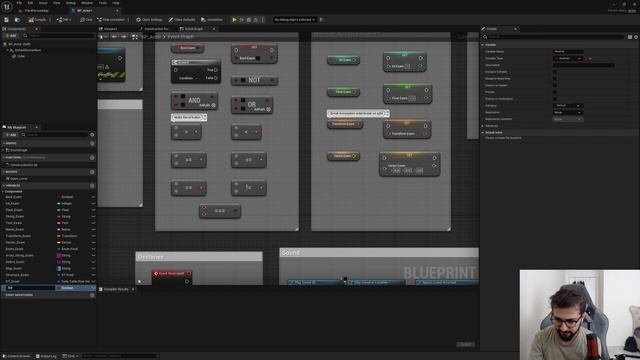
Task: Enable the Blueprint Read Only checkbox
Action: [555, 78]
